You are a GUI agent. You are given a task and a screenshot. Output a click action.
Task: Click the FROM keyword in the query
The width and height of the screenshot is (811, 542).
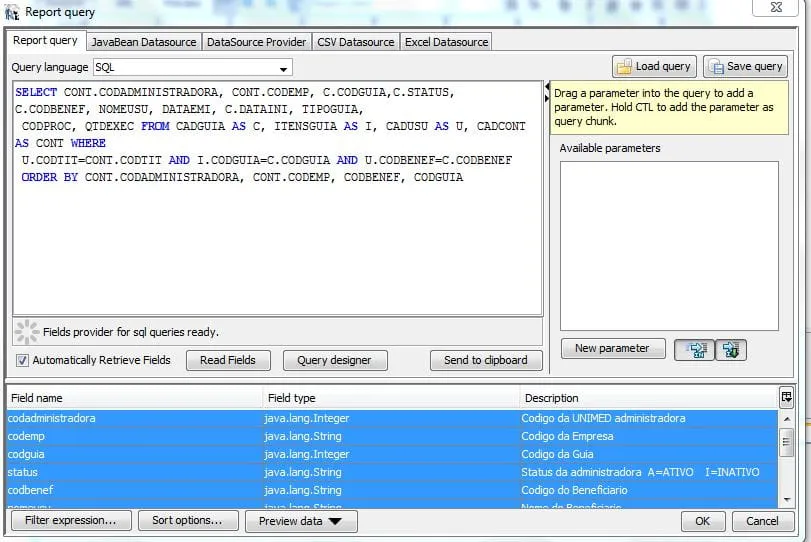tap(155, 126)
